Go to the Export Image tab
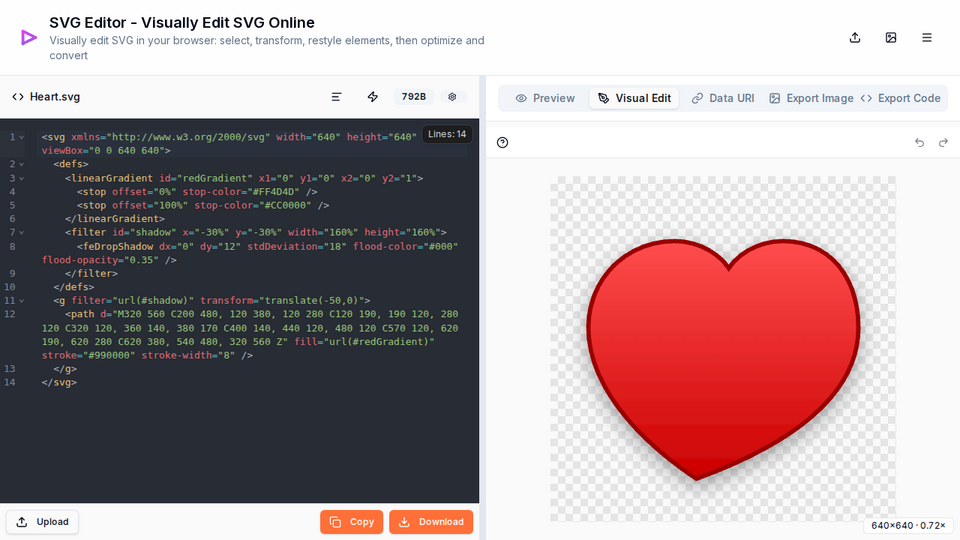Viewport: 960px width, 540px height. tap(811, 98)
